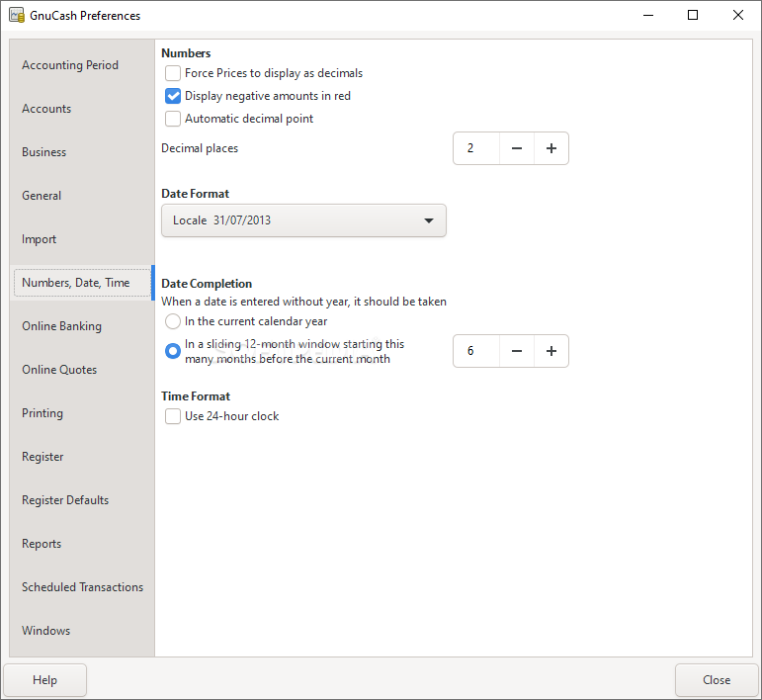This screenshot has height=700, width=762.
Task: Switch to the Accounts preferences page
Action: (82, 109)
